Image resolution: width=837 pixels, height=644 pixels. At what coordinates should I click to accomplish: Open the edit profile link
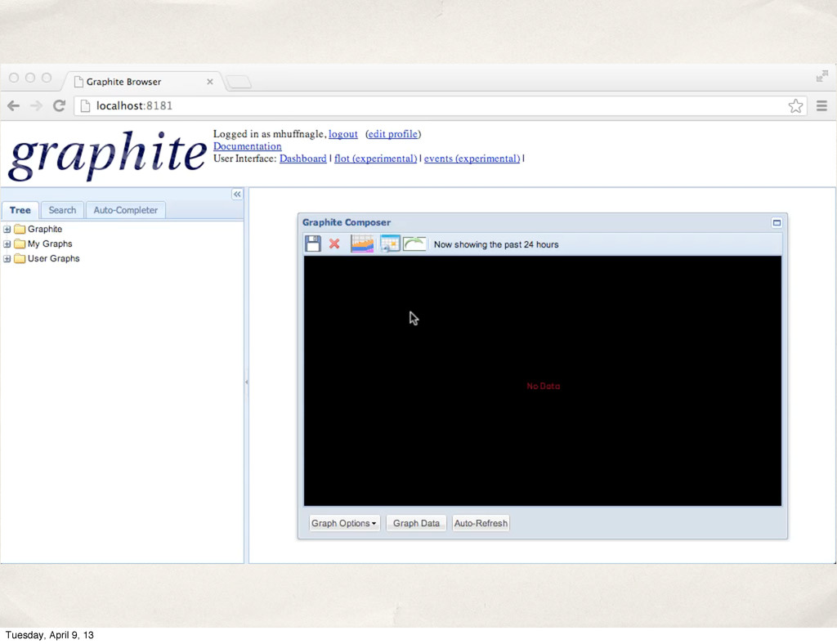coord(393,134)
